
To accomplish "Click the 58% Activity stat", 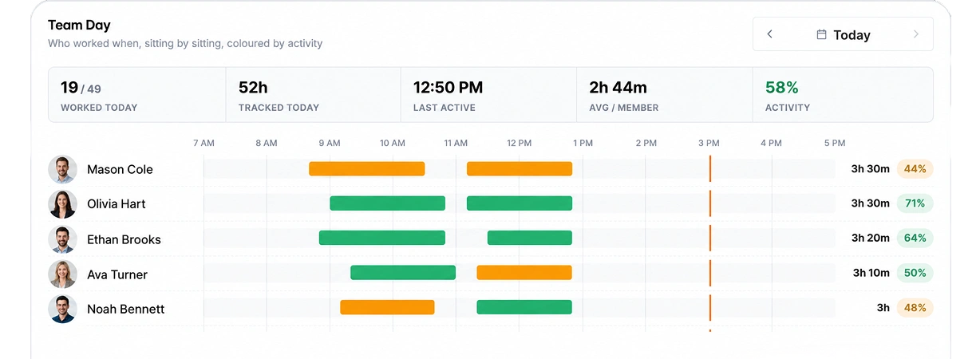I will pyautogui.click(x=843, y=95).
